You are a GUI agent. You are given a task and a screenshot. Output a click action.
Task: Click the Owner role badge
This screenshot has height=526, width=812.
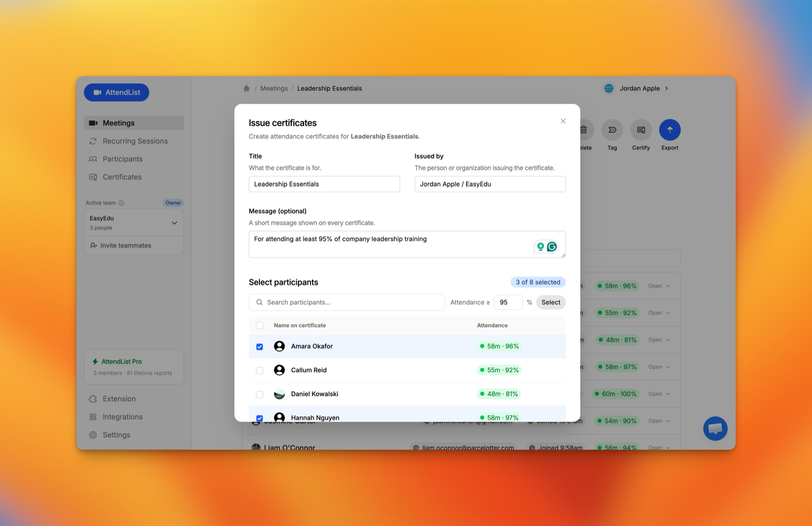pos(173,203)
